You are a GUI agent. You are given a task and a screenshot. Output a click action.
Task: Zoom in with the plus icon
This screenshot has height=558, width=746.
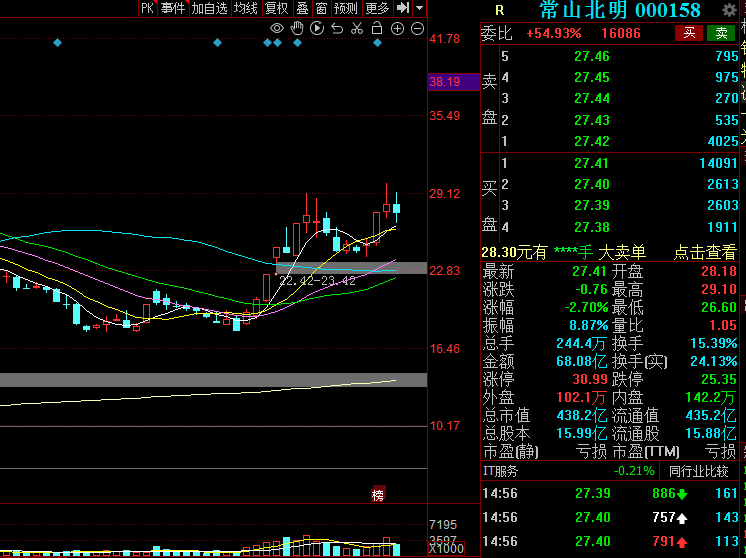click(397, 29)
